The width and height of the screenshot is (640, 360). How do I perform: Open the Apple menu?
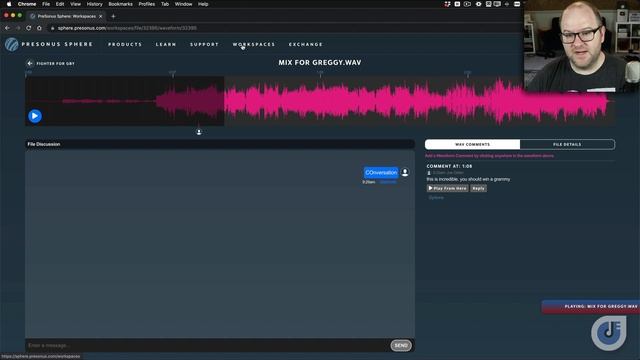click(9, 4)
